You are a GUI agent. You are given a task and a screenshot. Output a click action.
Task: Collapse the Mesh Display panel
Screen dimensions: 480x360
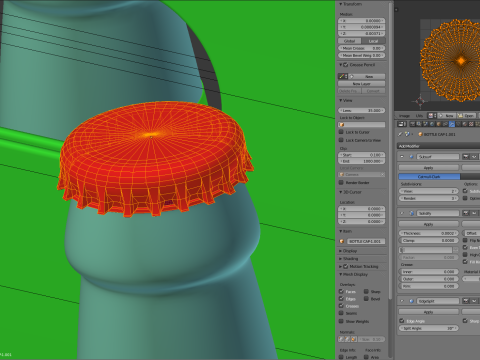[x=341, y=274]
